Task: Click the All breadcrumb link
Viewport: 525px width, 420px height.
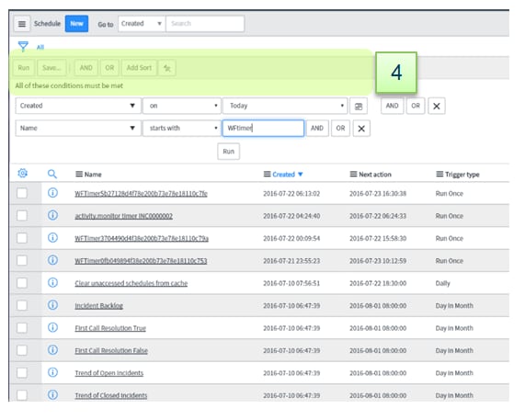Action: tap(40, 47)
